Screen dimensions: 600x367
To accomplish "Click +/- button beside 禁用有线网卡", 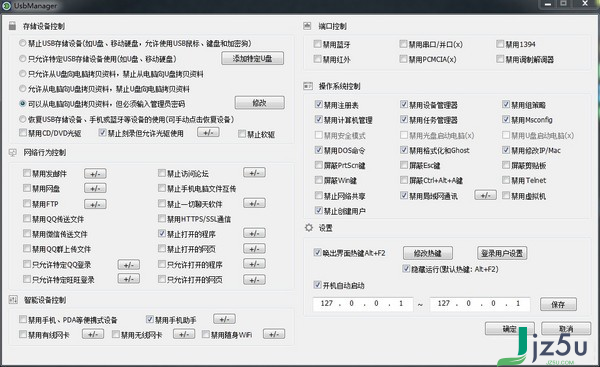I will tap(93, 334).
